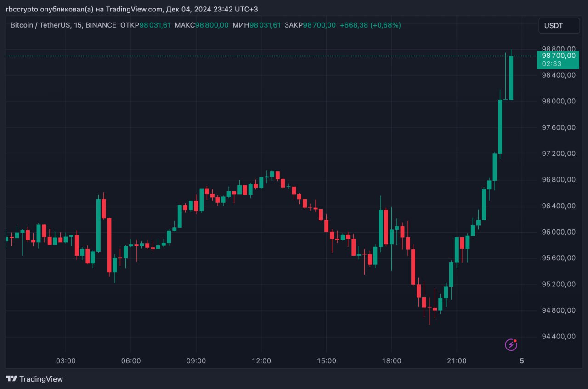This screenshot has width=588, height=389.
Task: Click the 96 800,00 price axis label
Action: pyautogui.click(x=558, y=179)
